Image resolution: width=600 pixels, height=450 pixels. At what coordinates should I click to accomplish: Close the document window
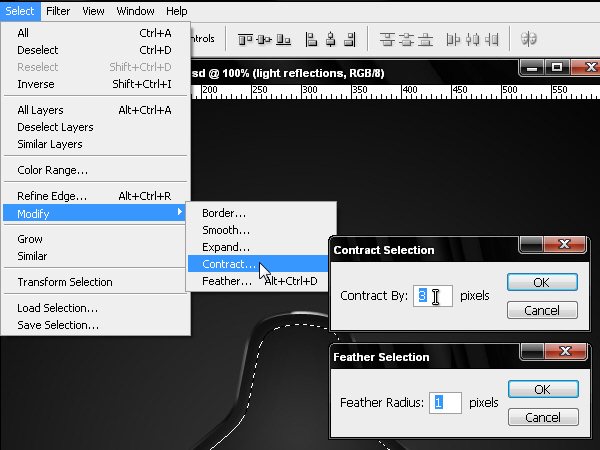coord(587,68)
